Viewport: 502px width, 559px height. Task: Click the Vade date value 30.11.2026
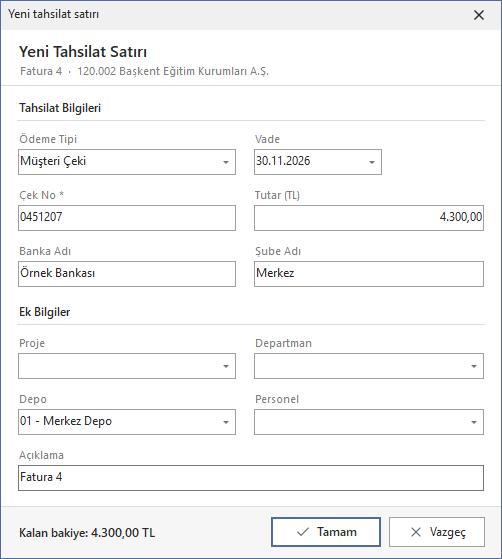pyautogui.click(x=283, y=161)
